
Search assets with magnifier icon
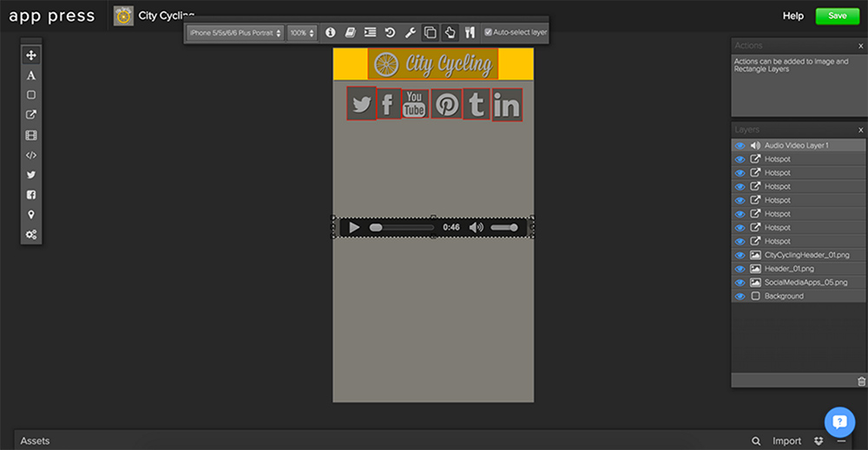756,440
